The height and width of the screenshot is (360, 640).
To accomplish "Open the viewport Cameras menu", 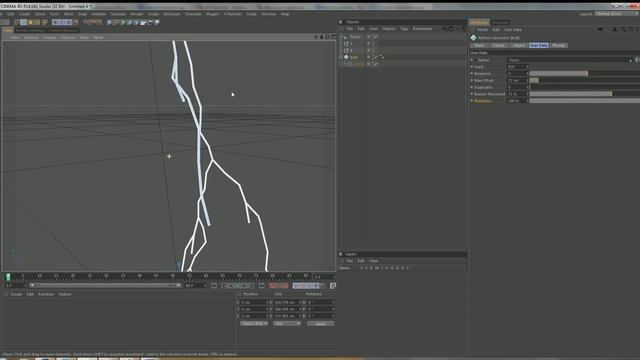I will pyautogui.click(x=31, y=38).
